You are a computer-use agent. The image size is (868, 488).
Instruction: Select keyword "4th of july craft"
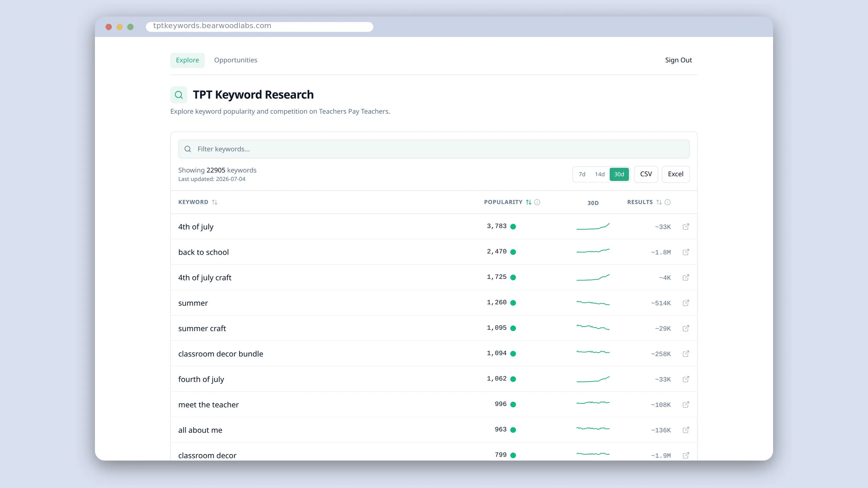[x=205, y=278]
